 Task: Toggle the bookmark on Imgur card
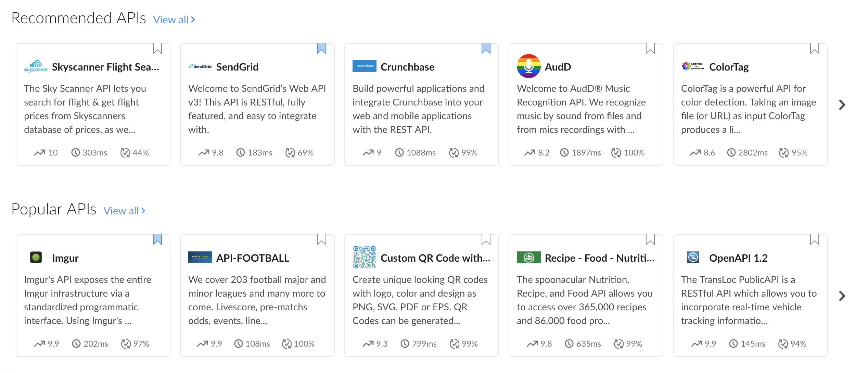click(x=157, y=240)
